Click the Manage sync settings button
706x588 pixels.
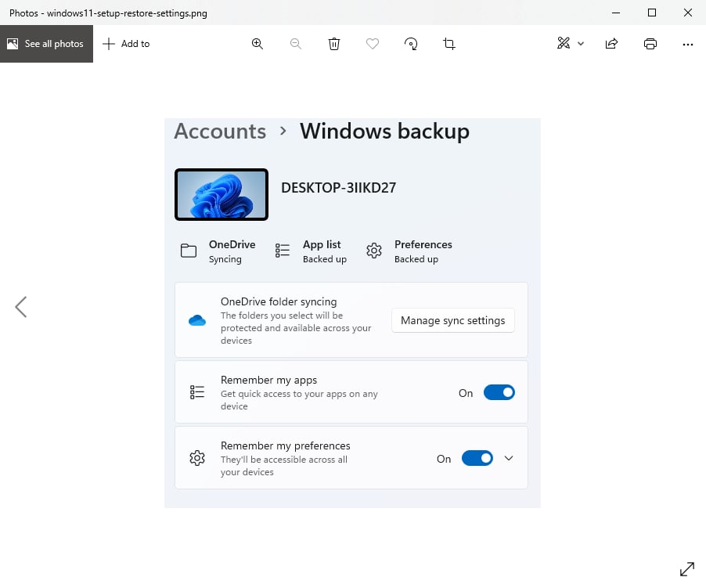[x=453, y=320]
